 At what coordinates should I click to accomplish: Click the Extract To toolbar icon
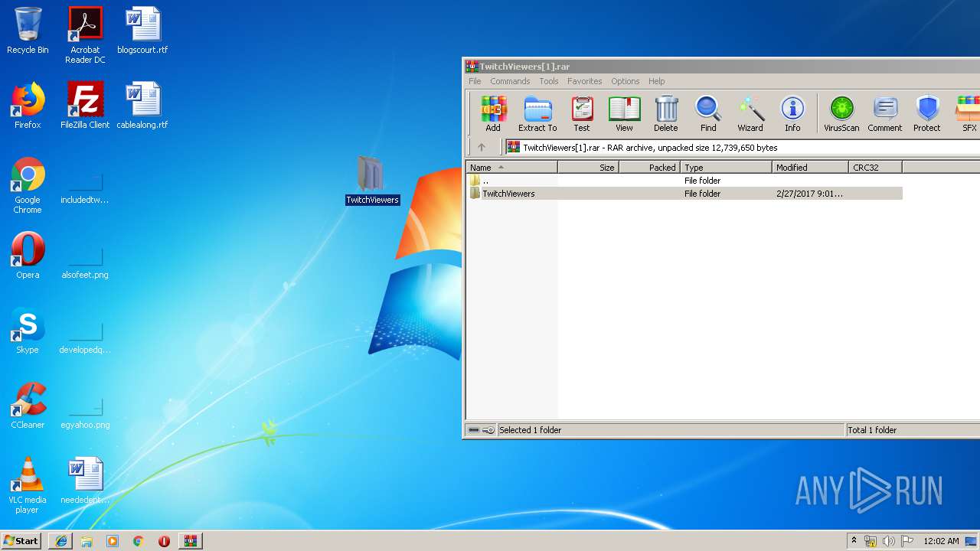(537, 114)
